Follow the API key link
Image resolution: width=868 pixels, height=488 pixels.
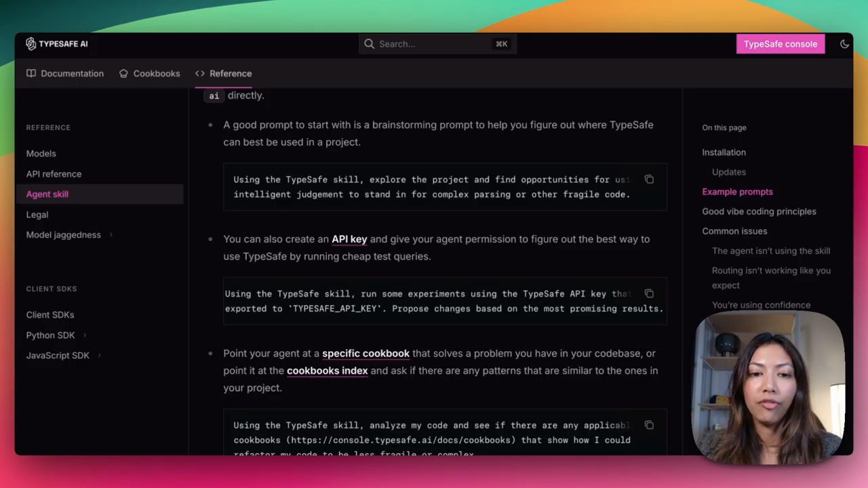[x=349, y=239]
